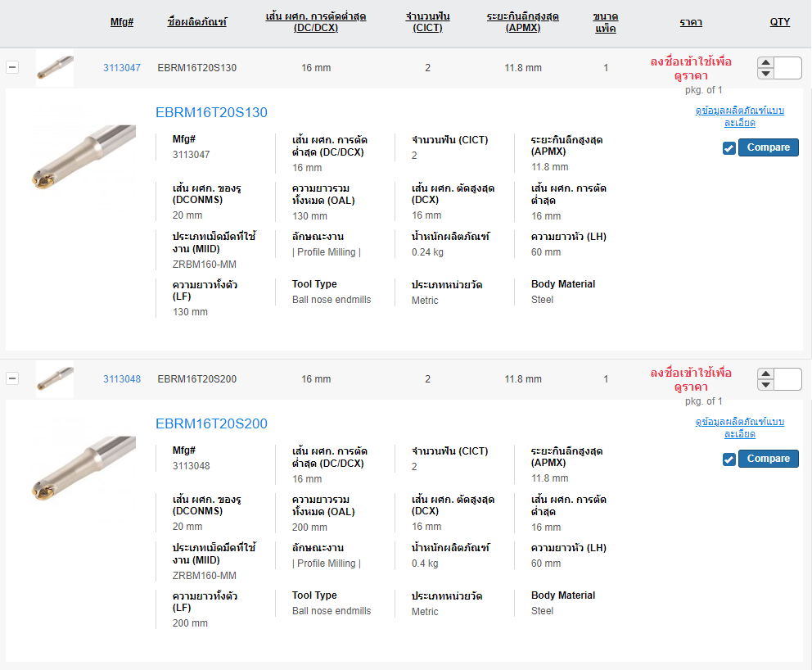Collapse the EBRM16T20S200 product row
The image size is (812, 670).
coord(12,378)
